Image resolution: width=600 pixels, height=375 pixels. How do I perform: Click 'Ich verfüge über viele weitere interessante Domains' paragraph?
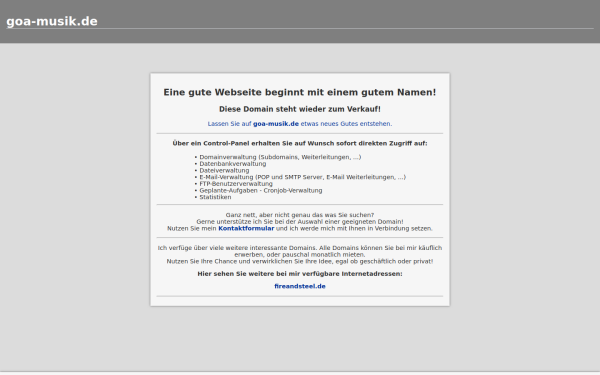tap(300, 251)
